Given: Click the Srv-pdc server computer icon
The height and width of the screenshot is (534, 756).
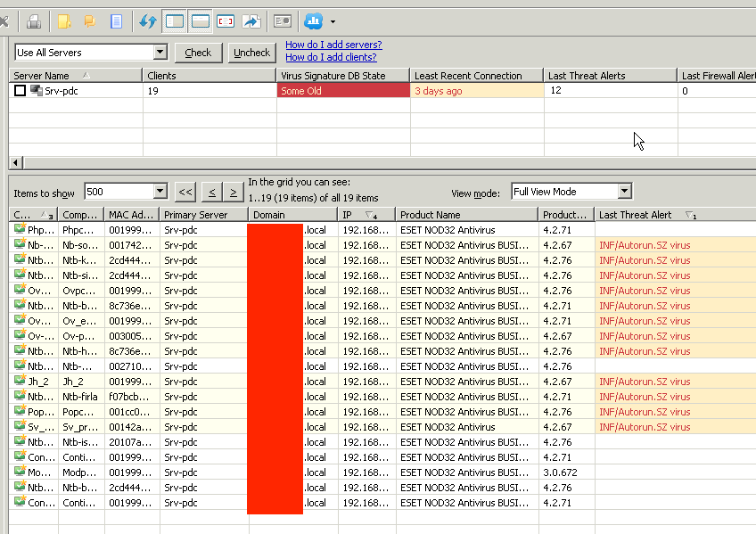Looking at the screenshot, I should click(x=37, y=90).
